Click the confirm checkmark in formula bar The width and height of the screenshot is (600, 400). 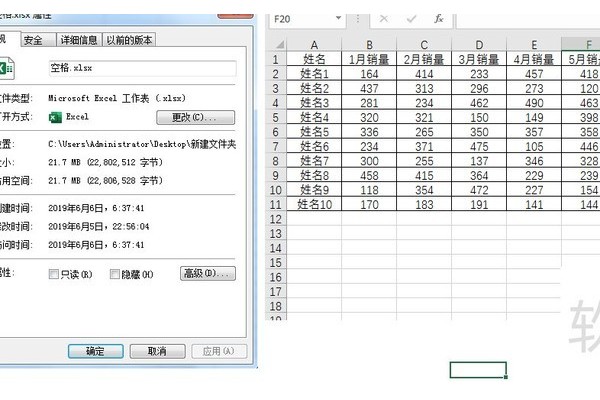pos(411,19)
